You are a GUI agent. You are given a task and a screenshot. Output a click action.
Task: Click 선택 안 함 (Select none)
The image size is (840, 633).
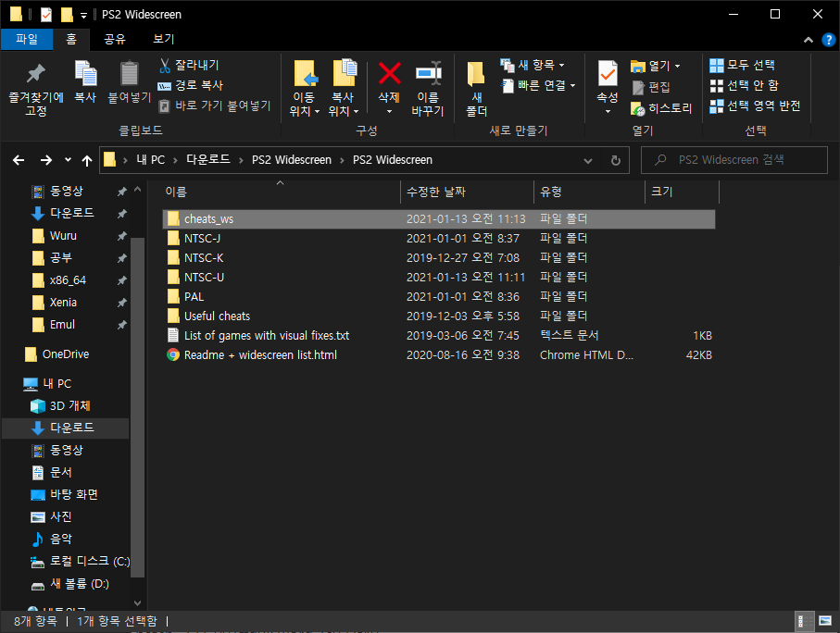[x=744, y=86]
